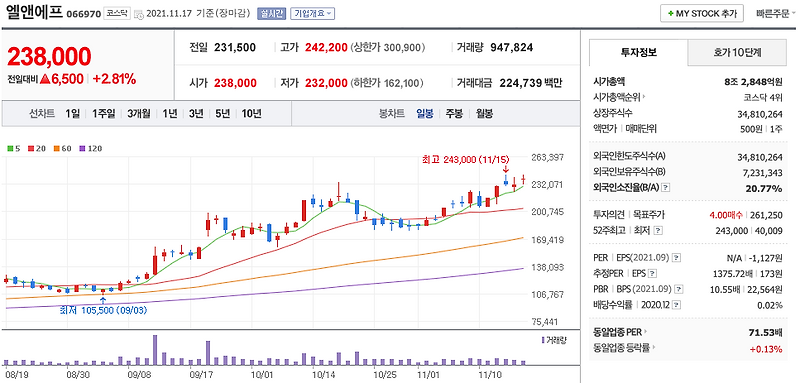The image size is (800, 383).
Task: Open help icon beside PBR BPS(2021.09)
Action: [x=679, y=289]
